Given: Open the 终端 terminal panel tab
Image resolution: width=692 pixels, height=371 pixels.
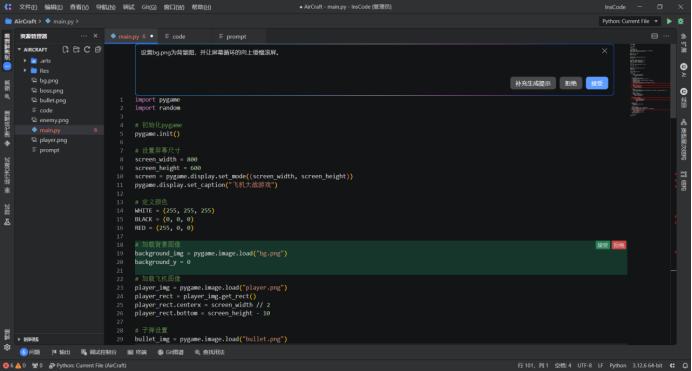Looking at the screenshot, I should click(x=137, y=352).
